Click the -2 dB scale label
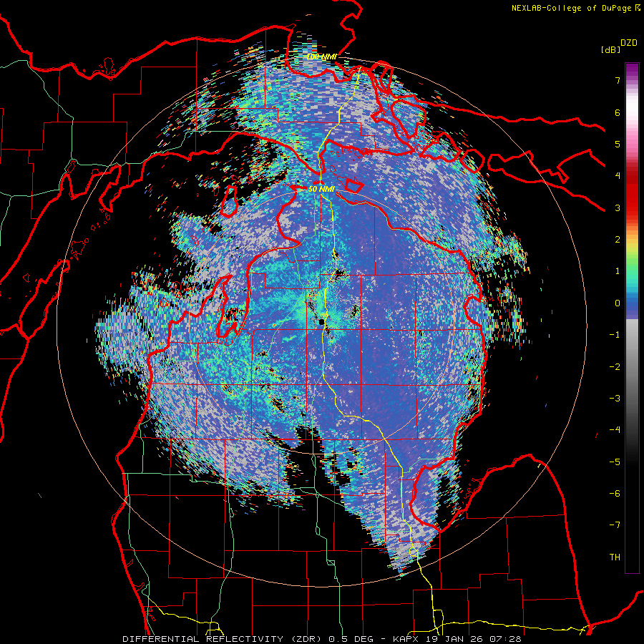This screenshot has height=644, width=644. [615, 366]
